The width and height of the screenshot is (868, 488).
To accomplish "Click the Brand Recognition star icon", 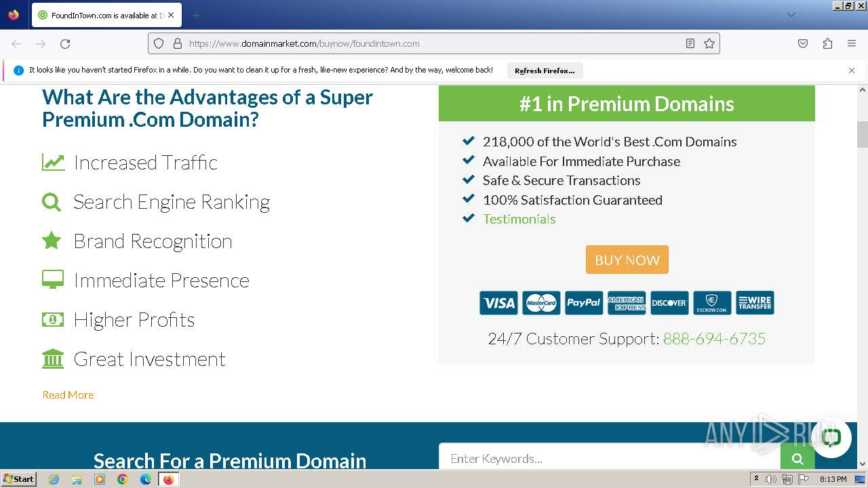I will pyautogui.click(x=52, y=241).
